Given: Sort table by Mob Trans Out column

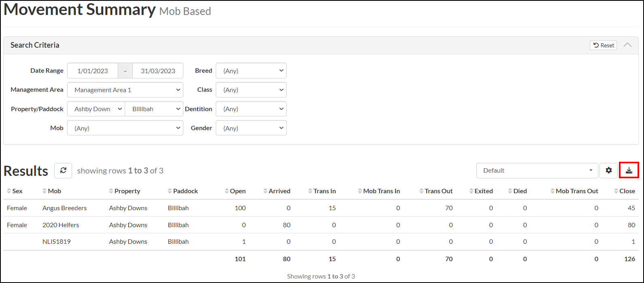Looking at the screenshot, I should (x=574, y=191).
